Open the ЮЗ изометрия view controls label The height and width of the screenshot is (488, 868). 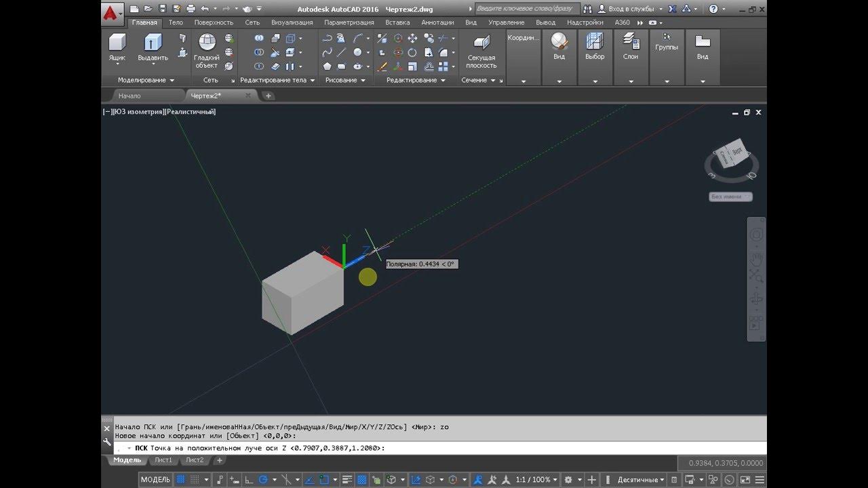pos(138,112)
